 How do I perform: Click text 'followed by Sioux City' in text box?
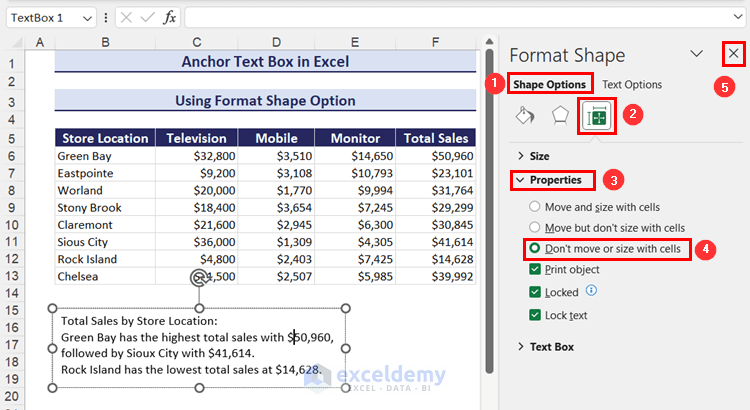[x=120, y=354]
